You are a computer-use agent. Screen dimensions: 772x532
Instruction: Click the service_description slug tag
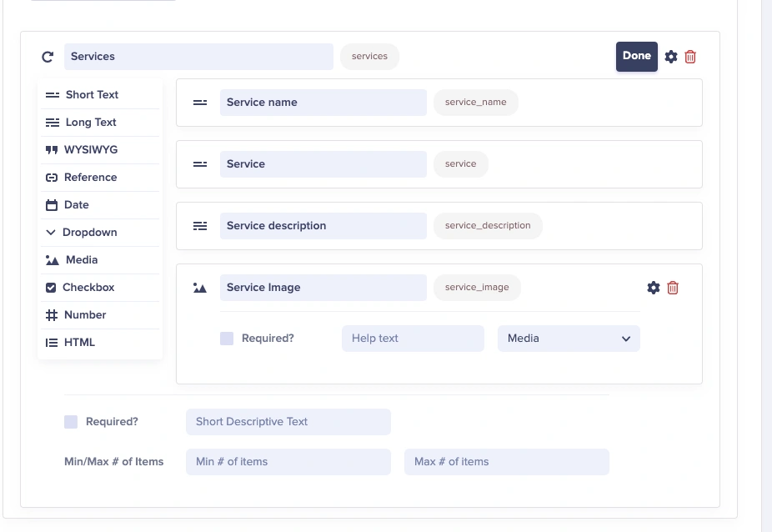click(x=488, y=226)
